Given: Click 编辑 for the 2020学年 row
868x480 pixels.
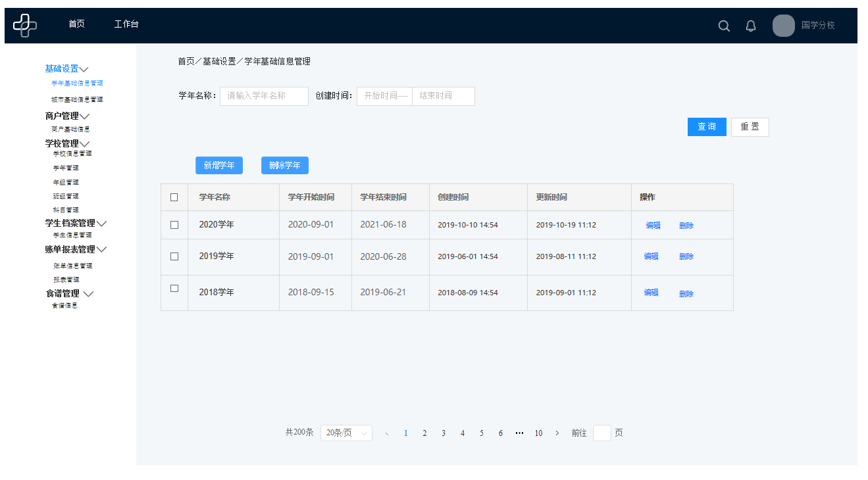Looking at the screenshot, I should click(653, 226).
